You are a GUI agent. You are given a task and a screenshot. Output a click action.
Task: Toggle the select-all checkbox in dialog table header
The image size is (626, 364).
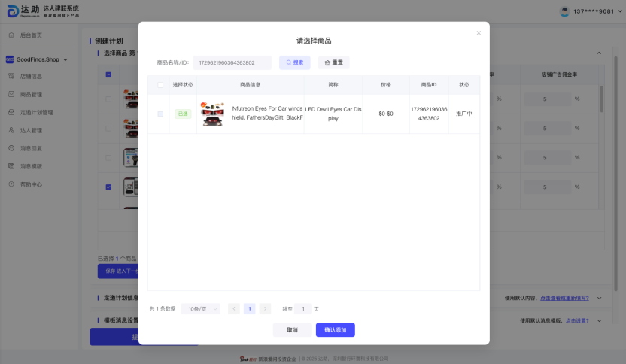pyautogui.click(x=160, y=85)
